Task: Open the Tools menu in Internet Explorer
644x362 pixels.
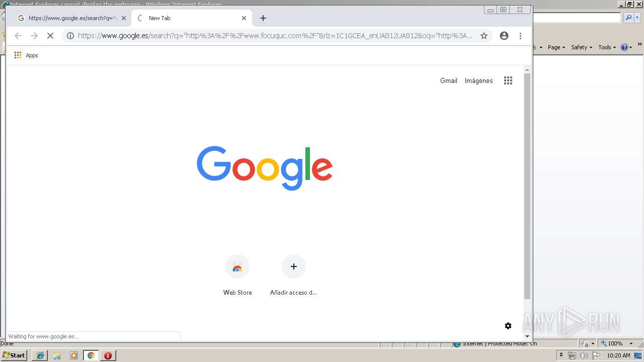Action: click(607, 47)
